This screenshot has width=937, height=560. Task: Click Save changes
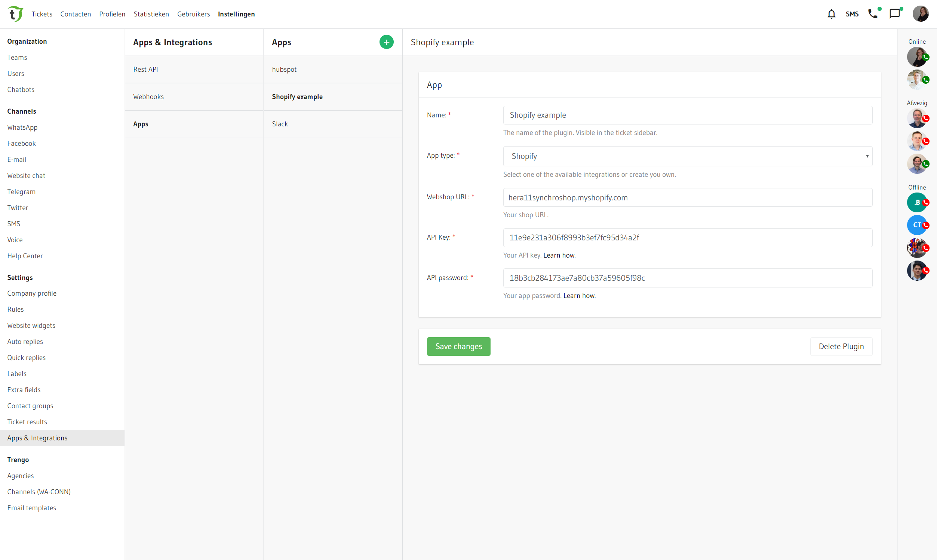(x=458, y=346)
